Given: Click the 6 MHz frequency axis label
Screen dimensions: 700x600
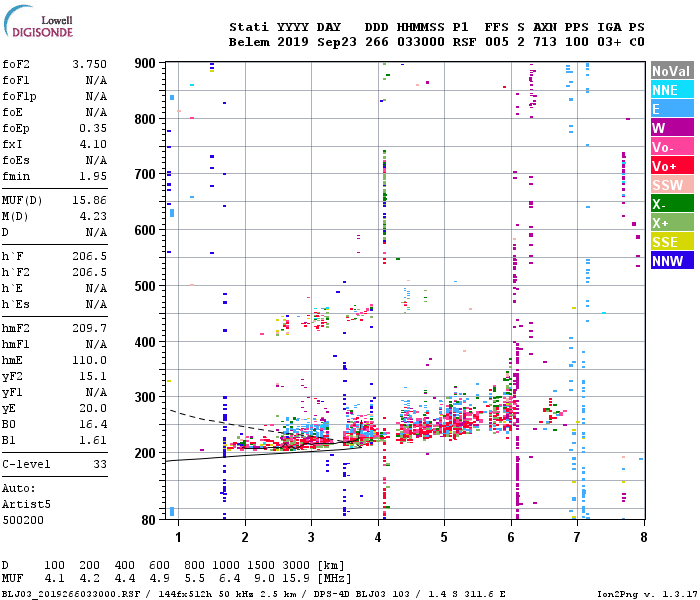Looking at the screenshot, I should pyautogui.click(x=511, y=537).
